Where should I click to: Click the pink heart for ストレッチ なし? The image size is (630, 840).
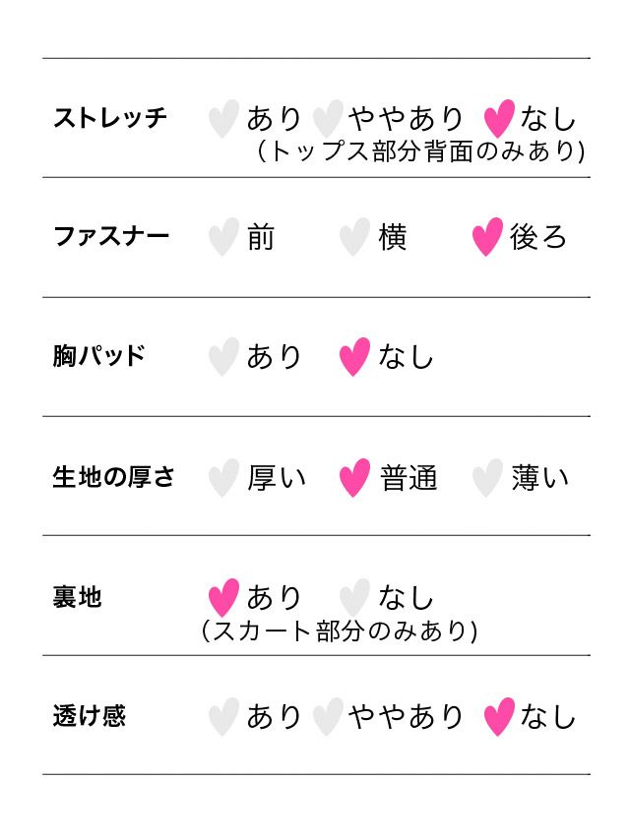[499, 119]
